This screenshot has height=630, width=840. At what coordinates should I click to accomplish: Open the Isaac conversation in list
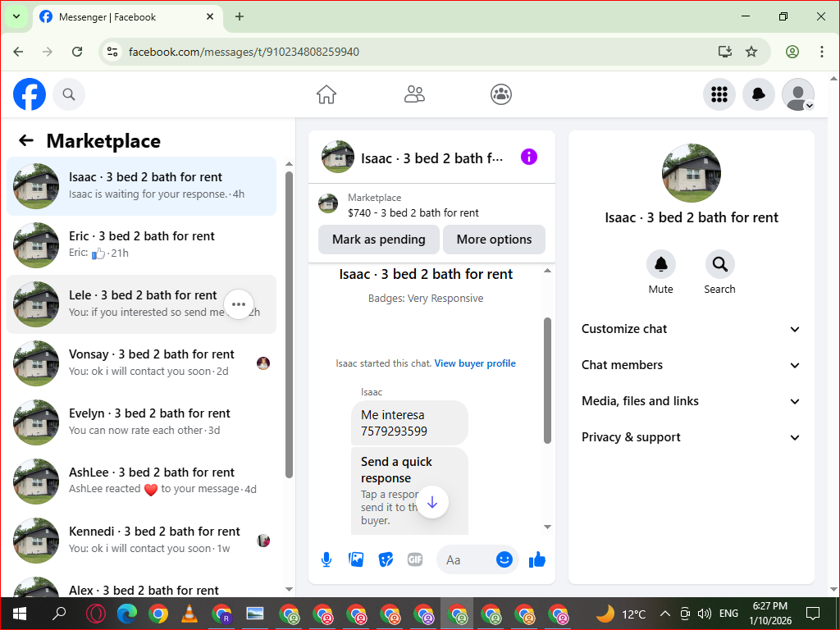tap(141, 186)
